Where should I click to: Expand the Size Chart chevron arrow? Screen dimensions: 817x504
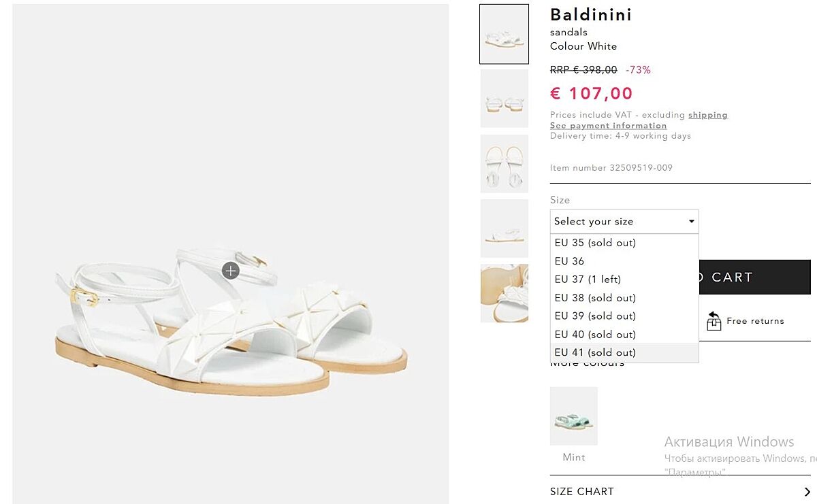click(x=807, y=492)
